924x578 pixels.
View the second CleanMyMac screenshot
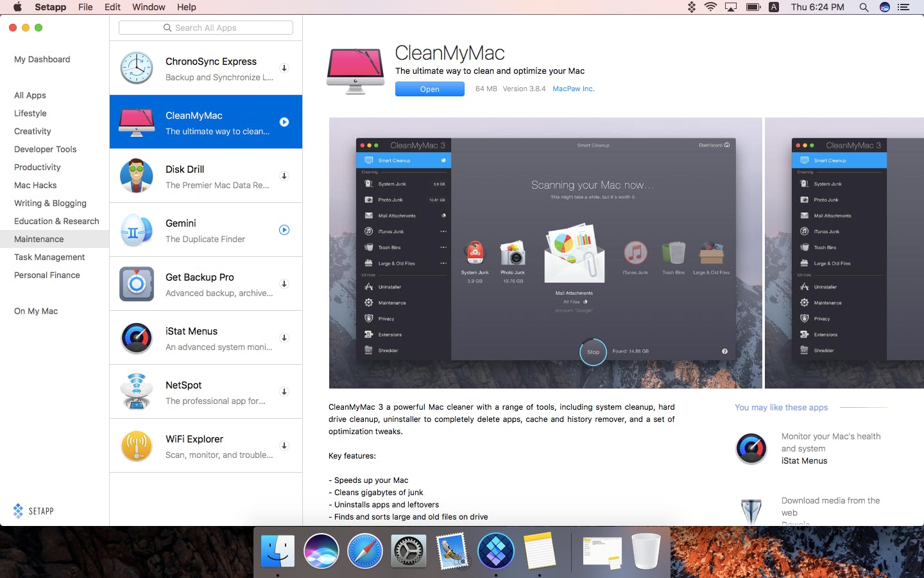pos(844,253)
